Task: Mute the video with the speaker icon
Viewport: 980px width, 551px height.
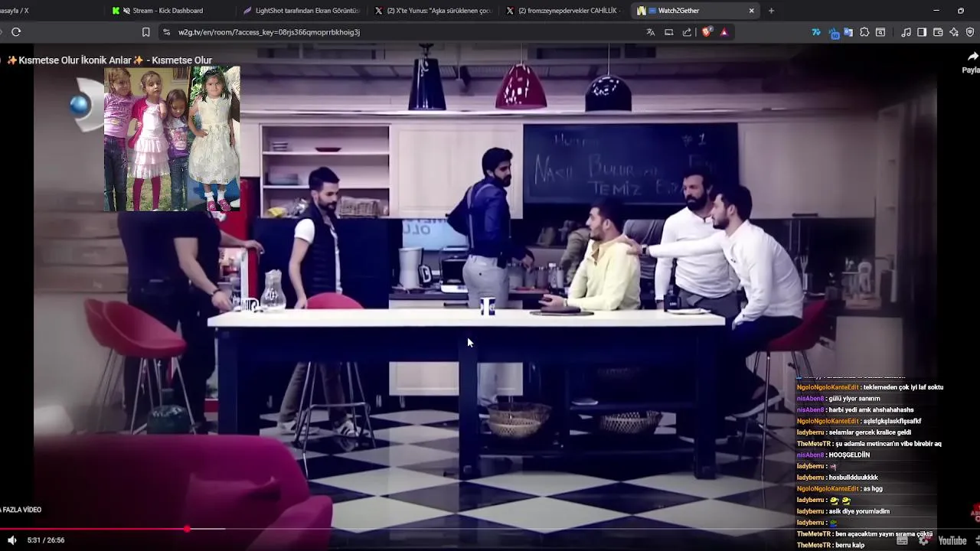Action: [11, 540]
